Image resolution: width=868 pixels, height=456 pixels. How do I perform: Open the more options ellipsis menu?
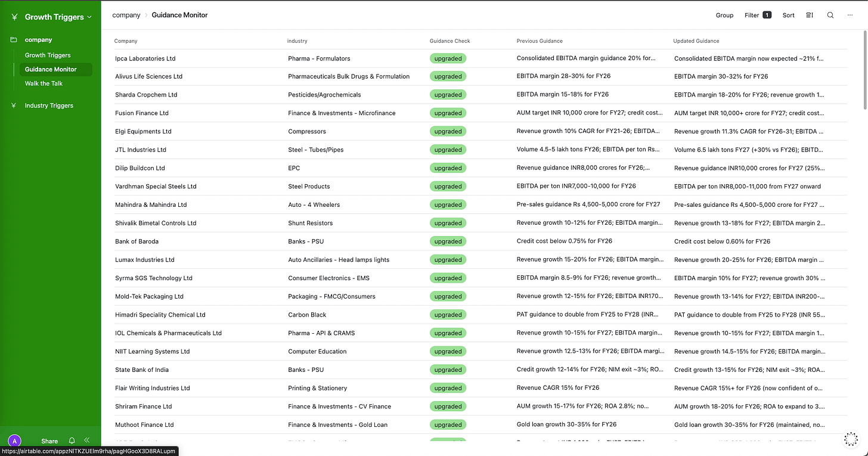850,15
